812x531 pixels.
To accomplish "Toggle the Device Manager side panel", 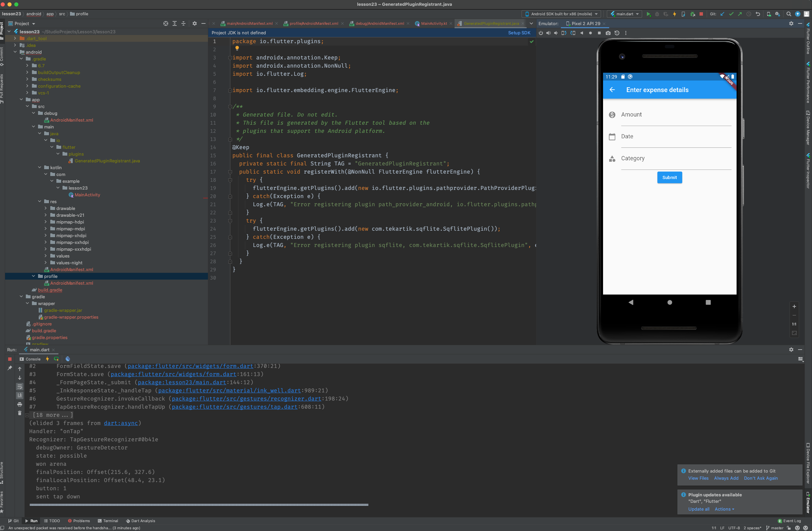I will [x=808, y=128].
